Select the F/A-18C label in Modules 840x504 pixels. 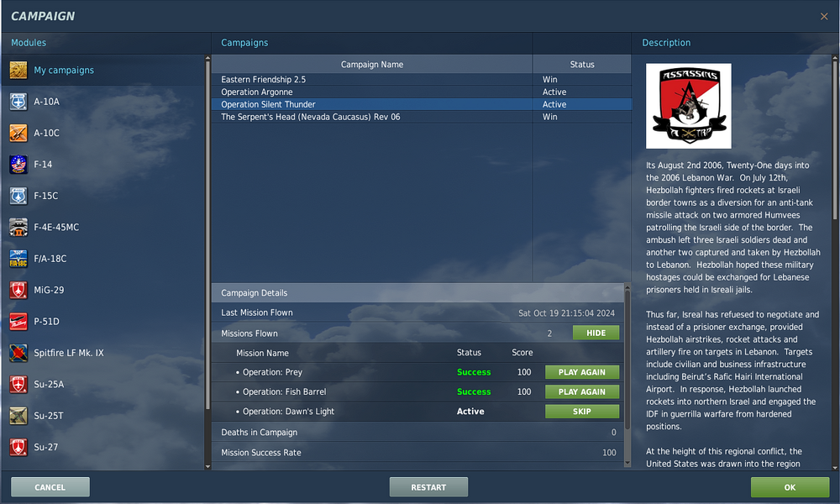tap(50, 259)
